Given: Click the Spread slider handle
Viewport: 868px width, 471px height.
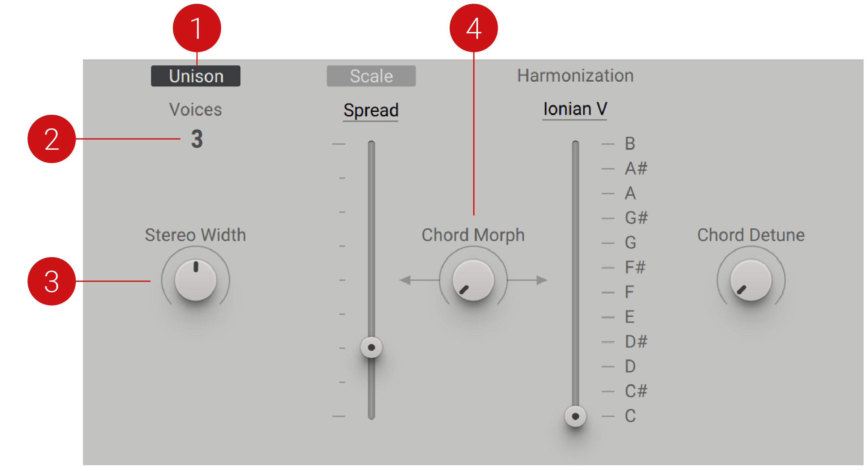Looking at the screenshot, I should point(371,347).
